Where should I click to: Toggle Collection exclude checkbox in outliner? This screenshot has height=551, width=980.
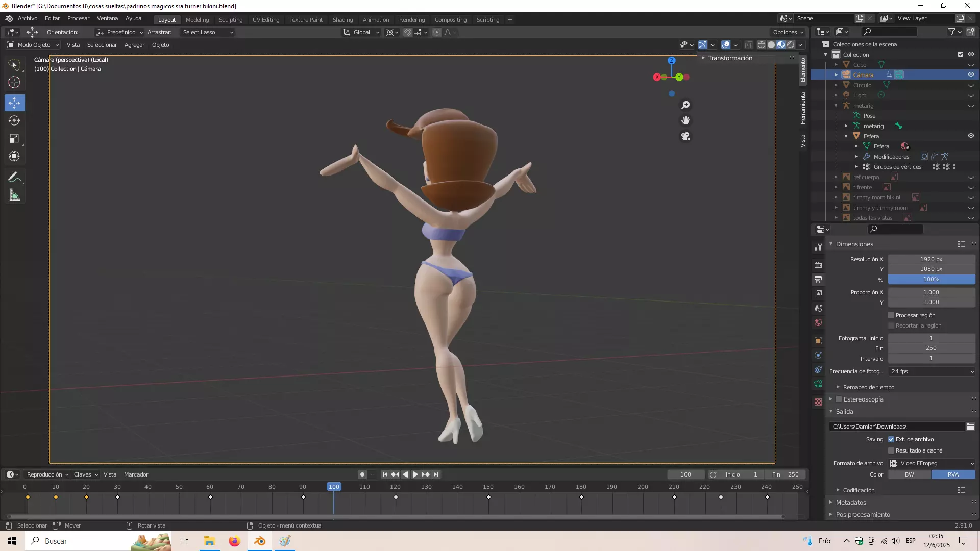(x=961, y=54)
